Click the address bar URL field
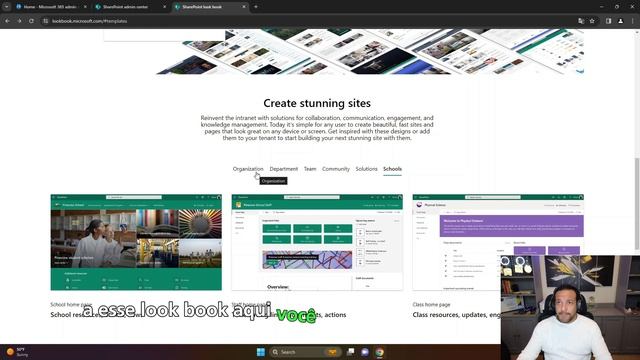640x360 pixels. point(310,21)
